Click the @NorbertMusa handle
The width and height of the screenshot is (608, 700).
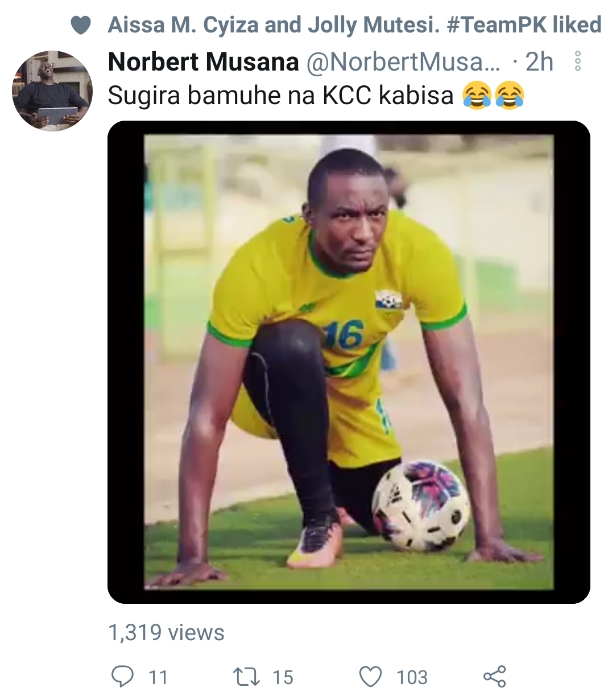coord(403,61)
